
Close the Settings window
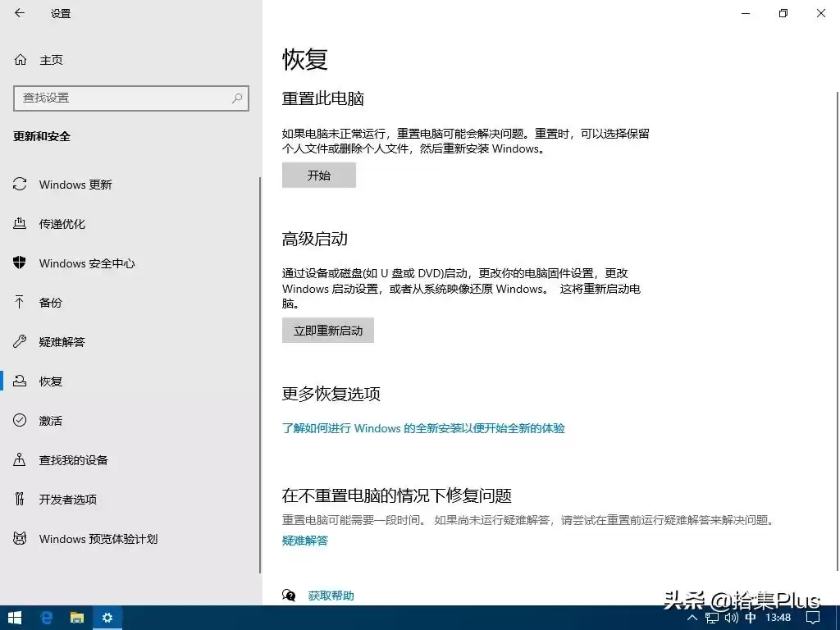(820, 13)
